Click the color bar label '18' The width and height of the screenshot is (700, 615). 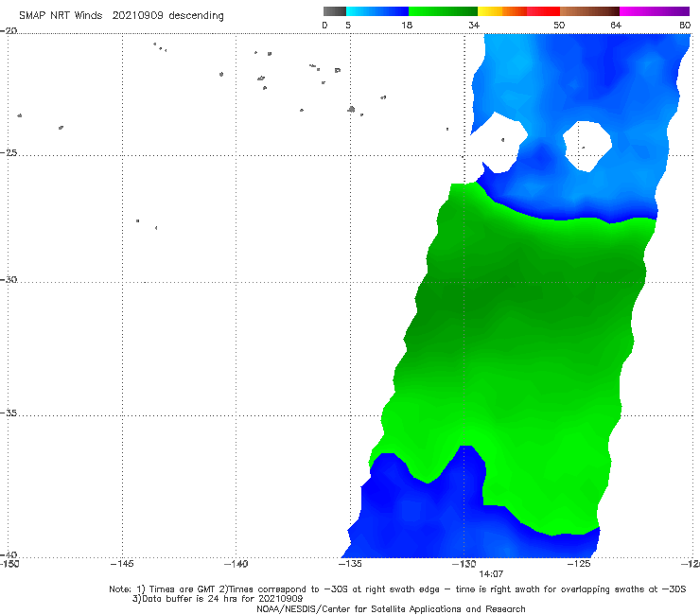(x=407, y=26)
